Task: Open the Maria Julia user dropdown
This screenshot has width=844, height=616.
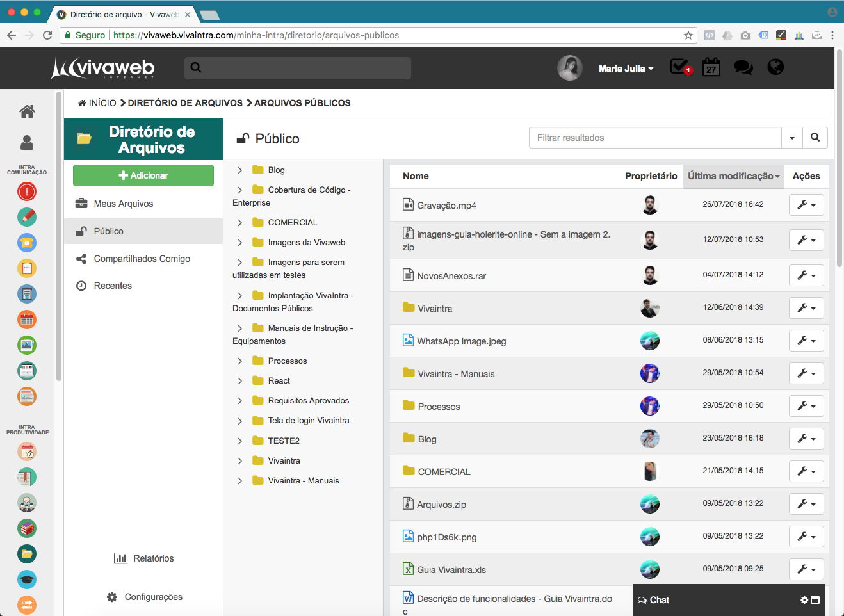Action: click(626, 69)
